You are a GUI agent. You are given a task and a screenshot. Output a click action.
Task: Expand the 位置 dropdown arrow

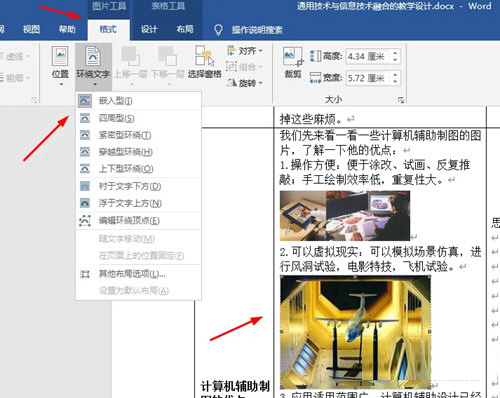pos(61,84)
